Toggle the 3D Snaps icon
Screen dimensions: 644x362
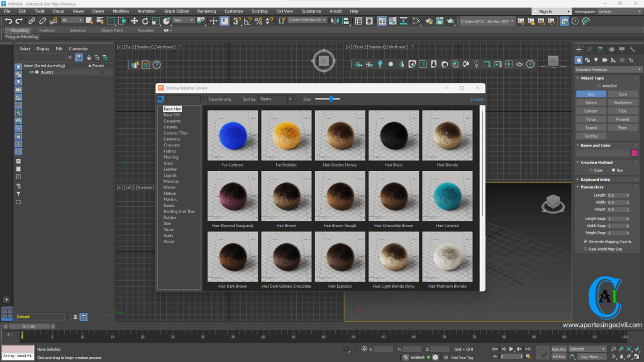point(236,21)
